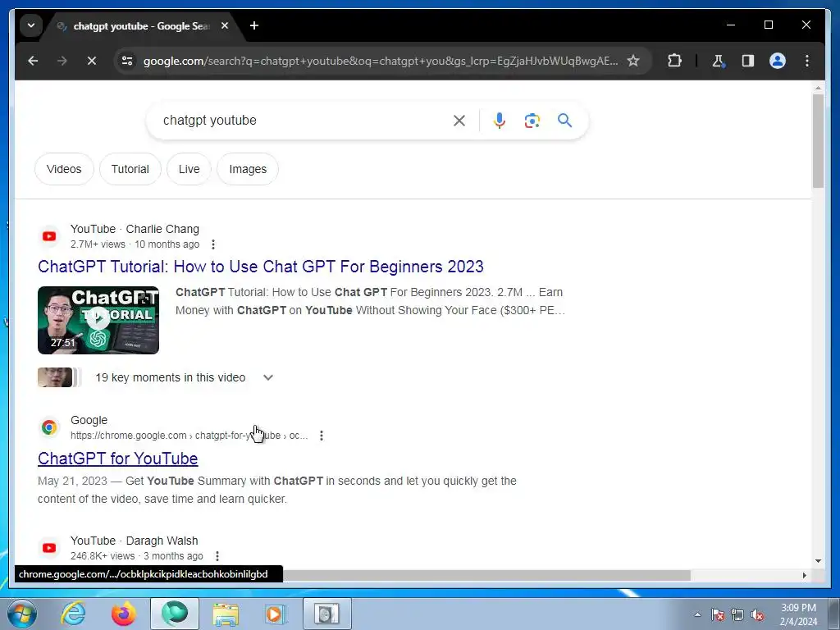
Task: Play the ChatGPT Tutorial video thumbnail
Action: 98,321
